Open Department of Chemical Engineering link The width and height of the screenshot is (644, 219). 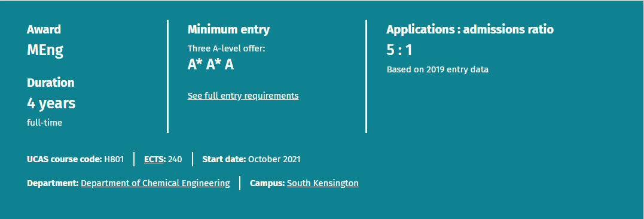[x=155, y=183]
